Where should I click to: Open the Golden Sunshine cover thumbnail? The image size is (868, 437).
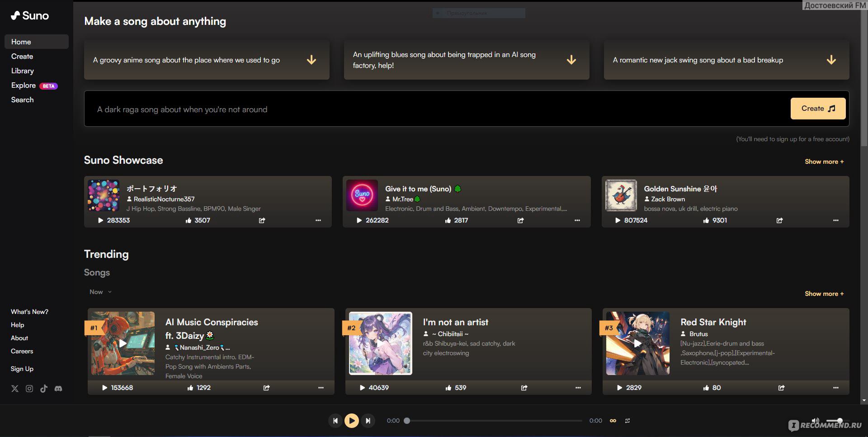point(621,195)
